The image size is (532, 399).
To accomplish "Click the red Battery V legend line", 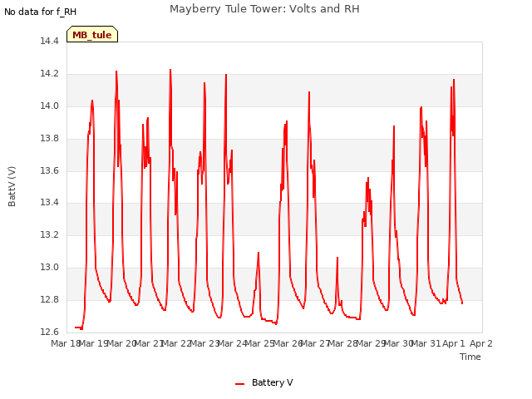I will point(240,384).
